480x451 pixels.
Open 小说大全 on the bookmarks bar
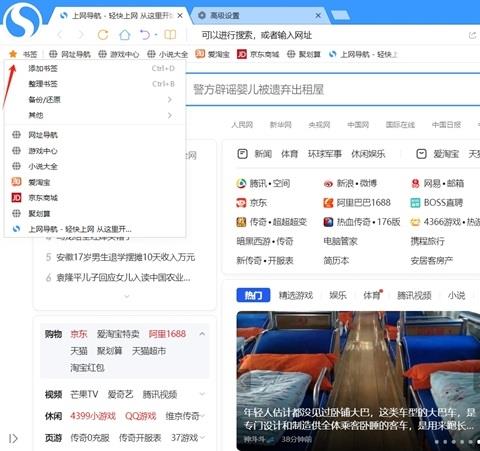click(167, 54)
